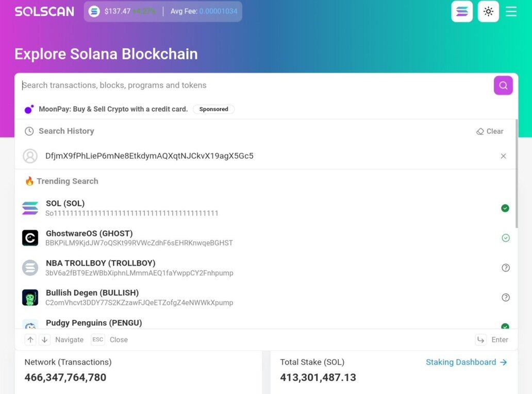The image size is (532, 394).
Task: Open the Staking Dashboard link
Action: 466,362
